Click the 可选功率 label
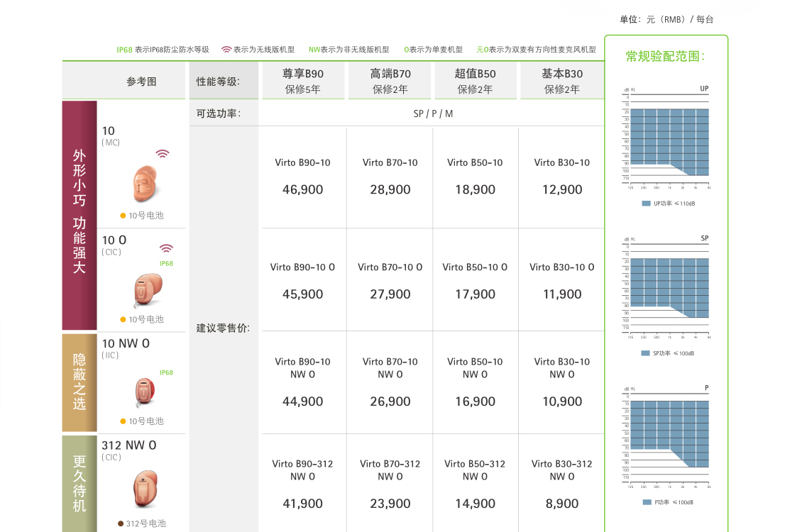This screenshot has width=785, height=532. click(219, 113)
